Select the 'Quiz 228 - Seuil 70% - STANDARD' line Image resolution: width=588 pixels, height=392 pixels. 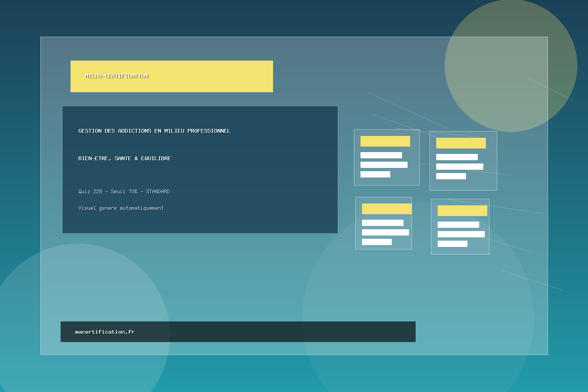click(124, 191)
